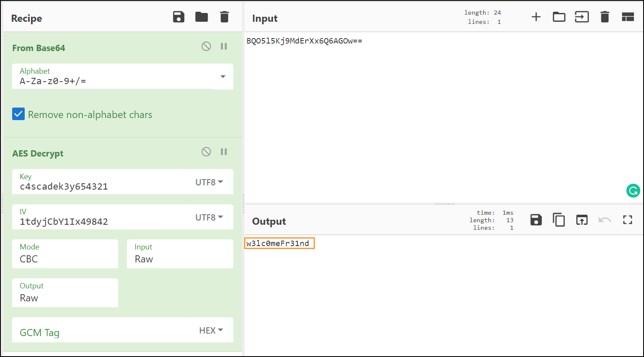Open a folder as input
The height and width of the screenshot is (357, 644).
point(559,17)
